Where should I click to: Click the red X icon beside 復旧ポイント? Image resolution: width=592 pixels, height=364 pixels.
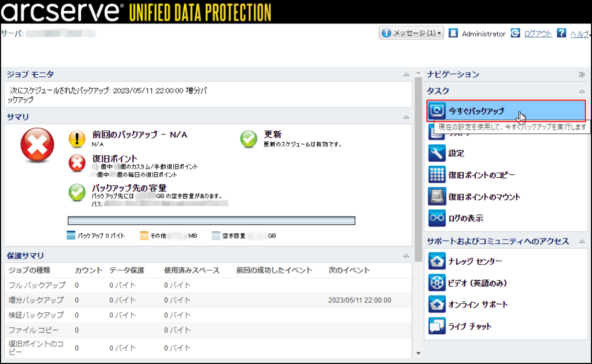77,163
